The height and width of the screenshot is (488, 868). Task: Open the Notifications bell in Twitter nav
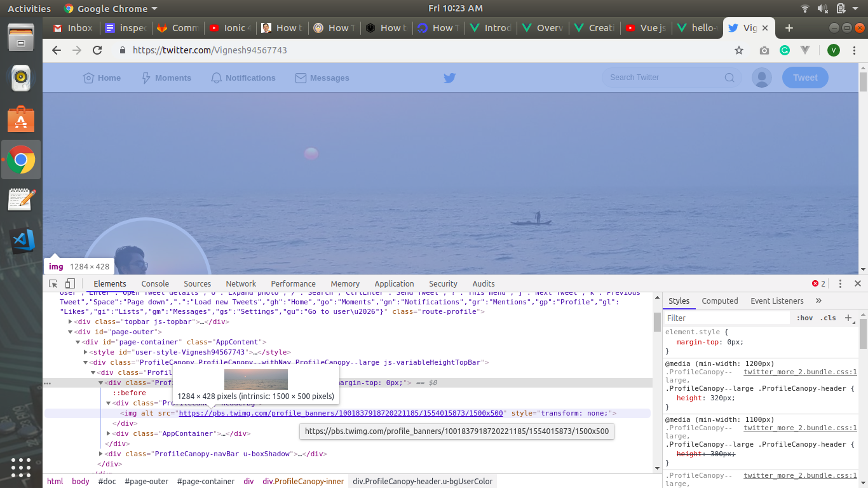(x=243, y=78)
